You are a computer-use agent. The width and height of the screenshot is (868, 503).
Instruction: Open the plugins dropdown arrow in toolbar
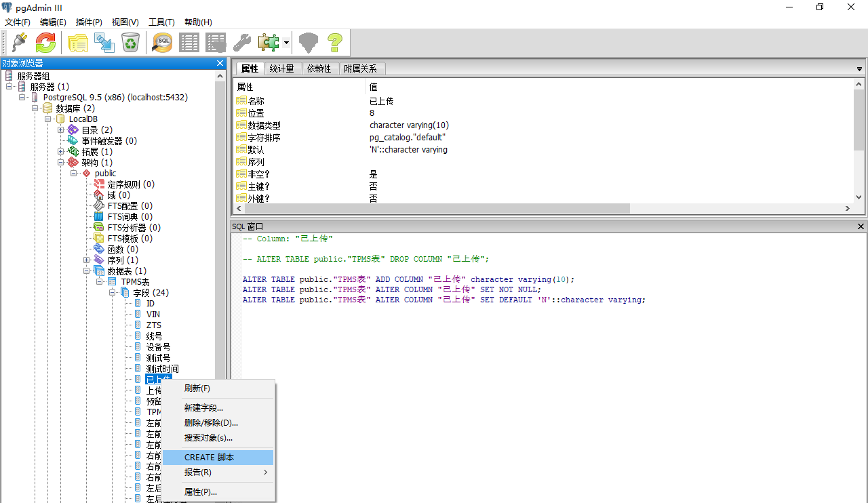[287, 43]
